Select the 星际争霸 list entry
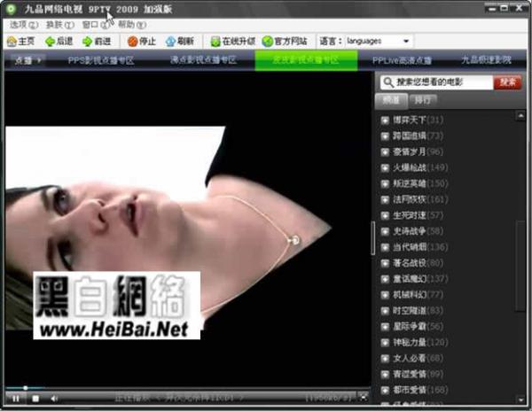 [x=411, y=327]
